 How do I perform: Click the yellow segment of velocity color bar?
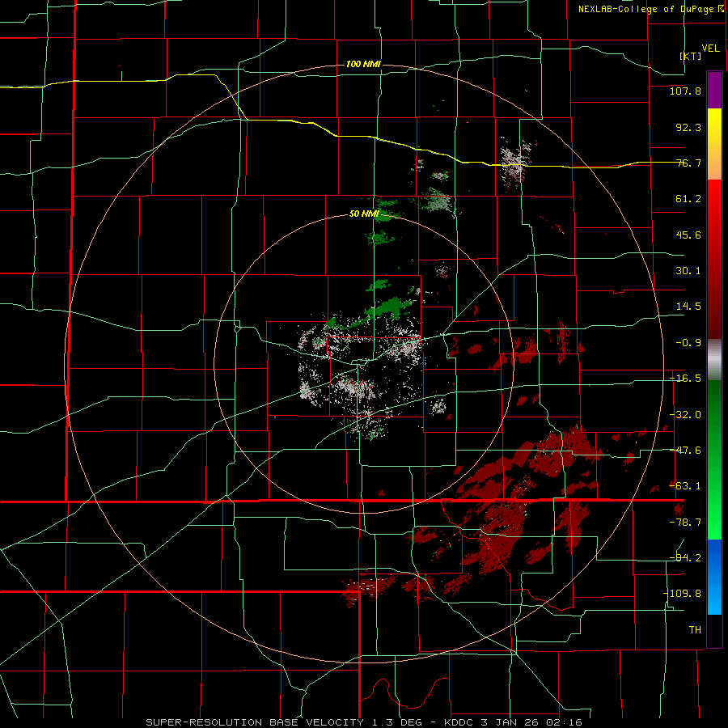(x=714, y=144)
